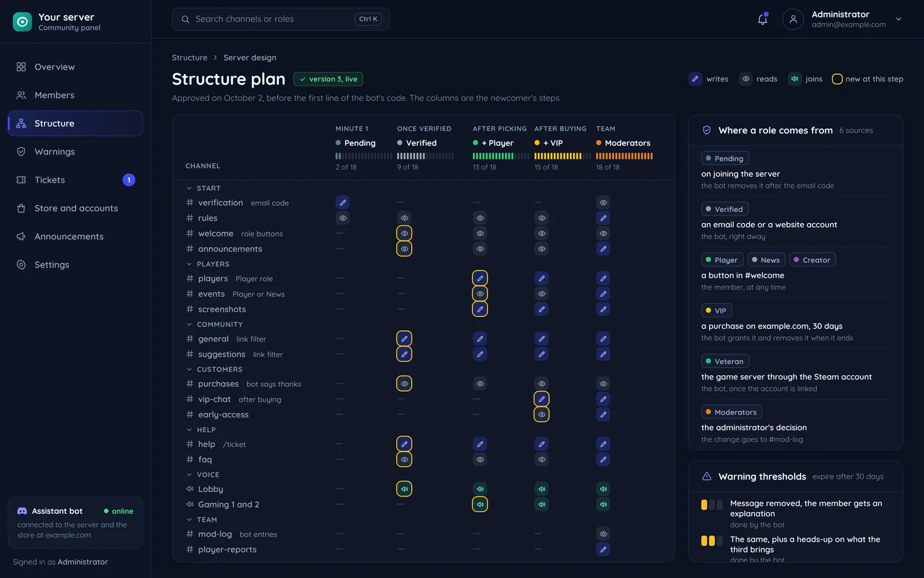Click the writes pencil for help in Verified column
924x578 pixels.
click(x=404, y=444)
